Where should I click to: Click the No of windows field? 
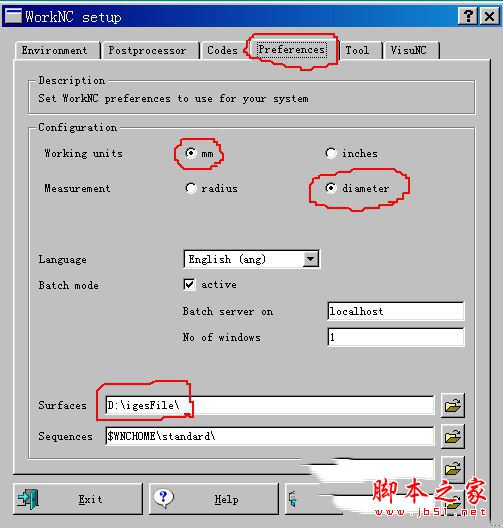[x=396, y=337]
